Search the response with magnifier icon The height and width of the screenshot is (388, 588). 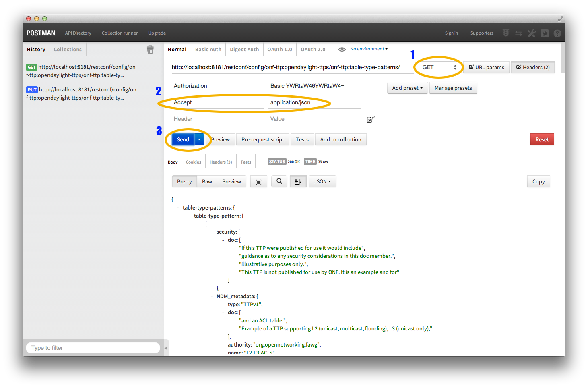[x=279, y=181]
